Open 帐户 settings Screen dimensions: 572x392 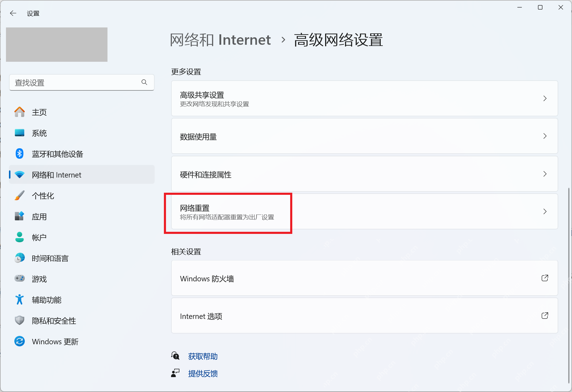[x=82, y=237]
